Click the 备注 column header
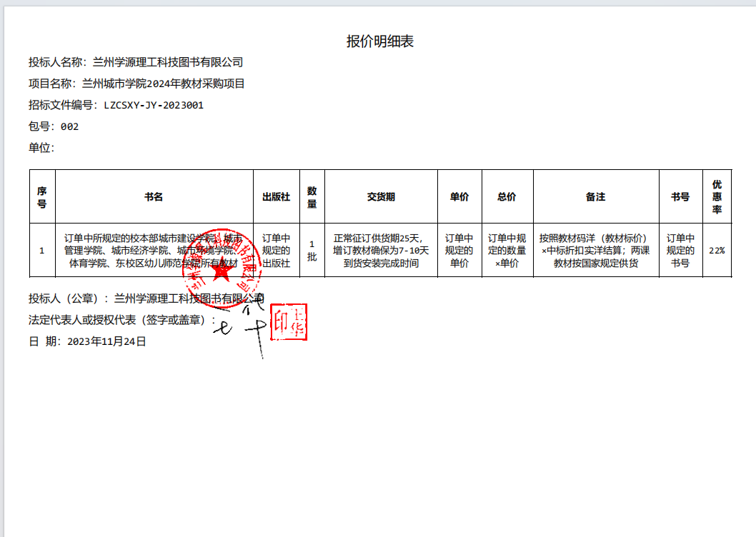The height and width of the screenshot is (537, 756). 595,196
